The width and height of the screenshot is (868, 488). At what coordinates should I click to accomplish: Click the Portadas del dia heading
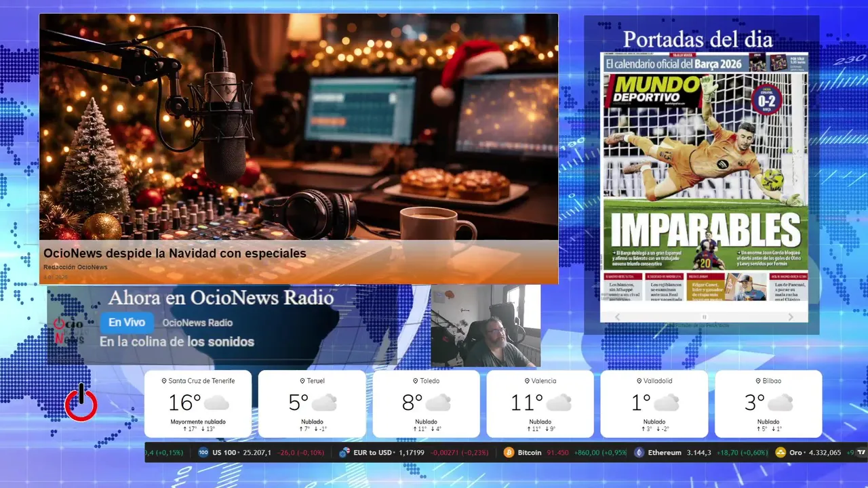click(698, 39)
